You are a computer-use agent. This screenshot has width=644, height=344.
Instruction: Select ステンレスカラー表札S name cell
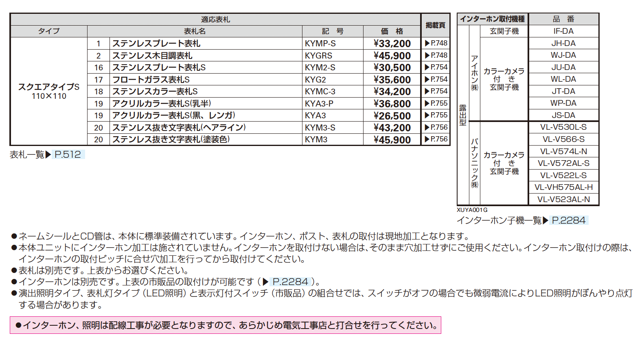click(206, 91)
